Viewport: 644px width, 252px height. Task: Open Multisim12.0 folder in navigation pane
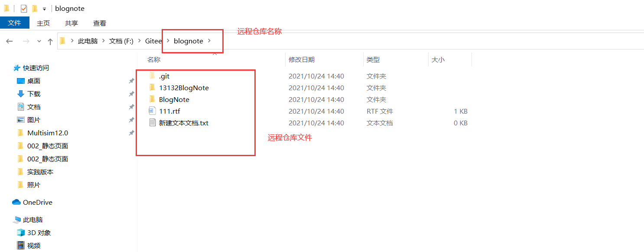click(48, 133)
